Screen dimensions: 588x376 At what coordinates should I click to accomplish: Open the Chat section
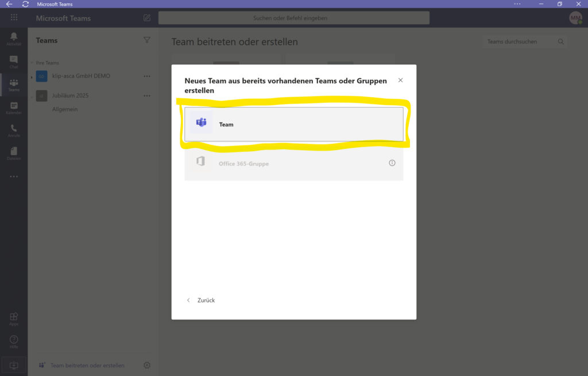point(14,62)
